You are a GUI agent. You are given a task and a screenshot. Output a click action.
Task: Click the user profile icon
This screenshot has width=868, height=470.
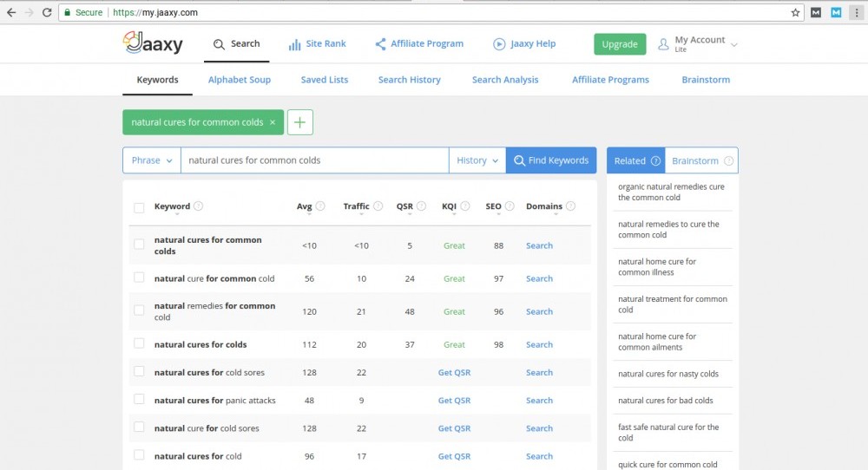(663, 44)
